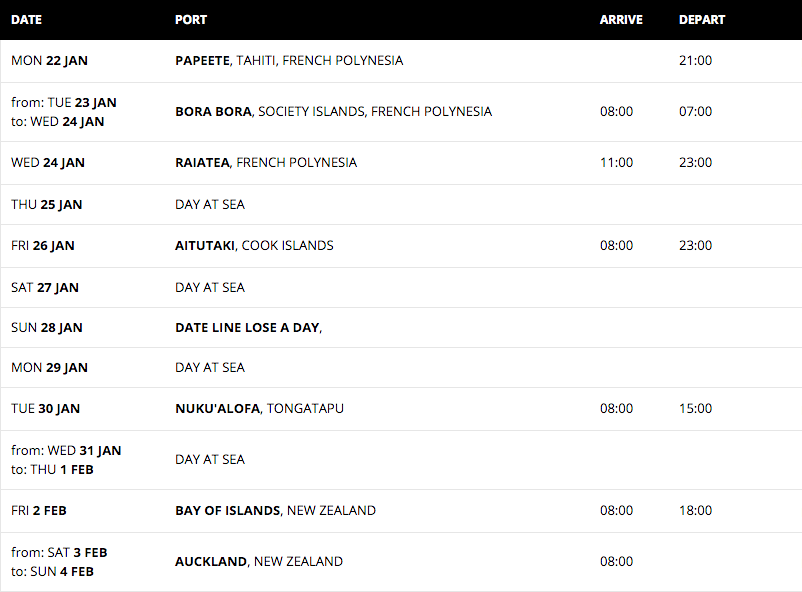The height and width of the screenshot is (592, 802).
Task: Open the NUKU'ALOFA, Tongatapu port entry
Action: pos(259,408)
